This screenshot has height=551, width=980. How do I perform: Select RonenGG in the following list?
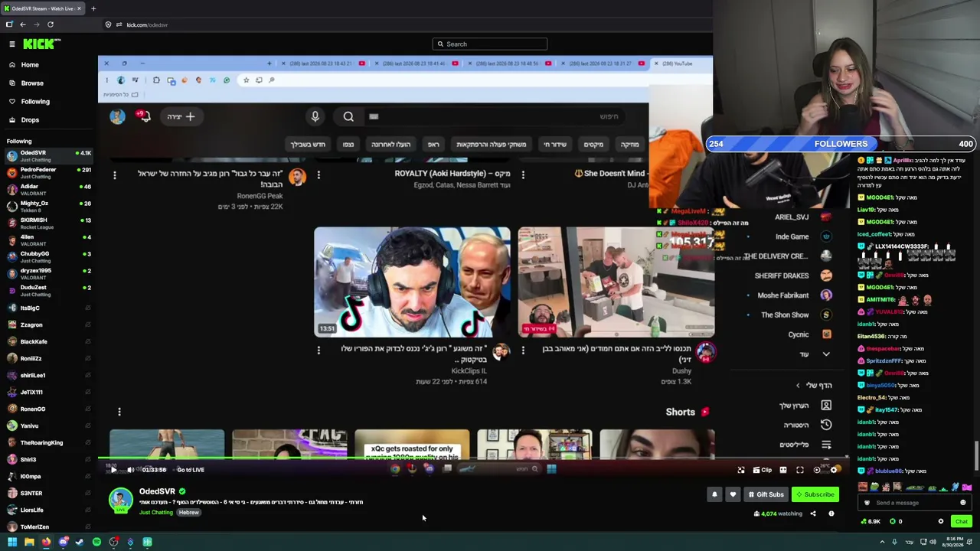[49, 409]
